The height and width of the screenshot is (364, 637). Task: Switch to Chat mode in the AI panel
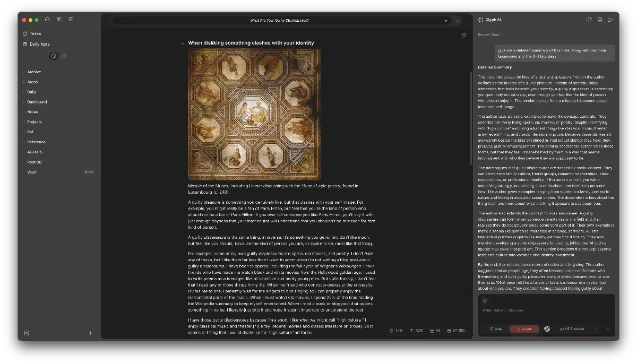click(x=496, y=329)
